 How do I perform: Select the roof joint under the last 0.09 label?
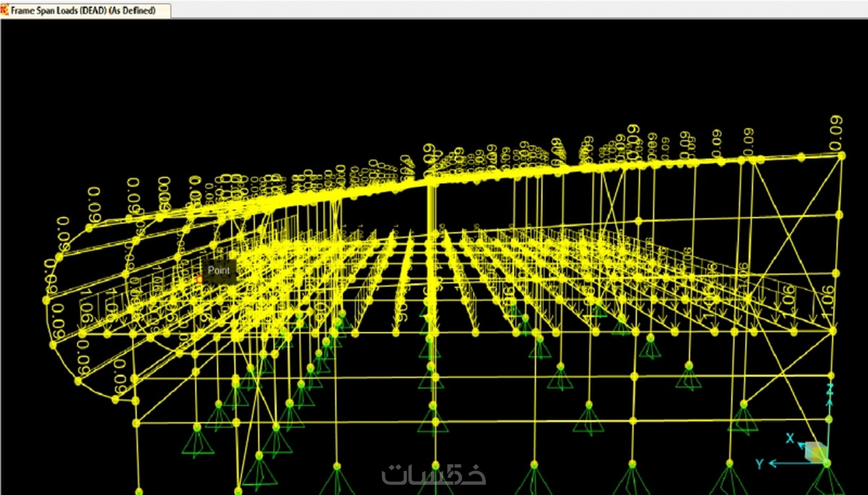[841, 156]
